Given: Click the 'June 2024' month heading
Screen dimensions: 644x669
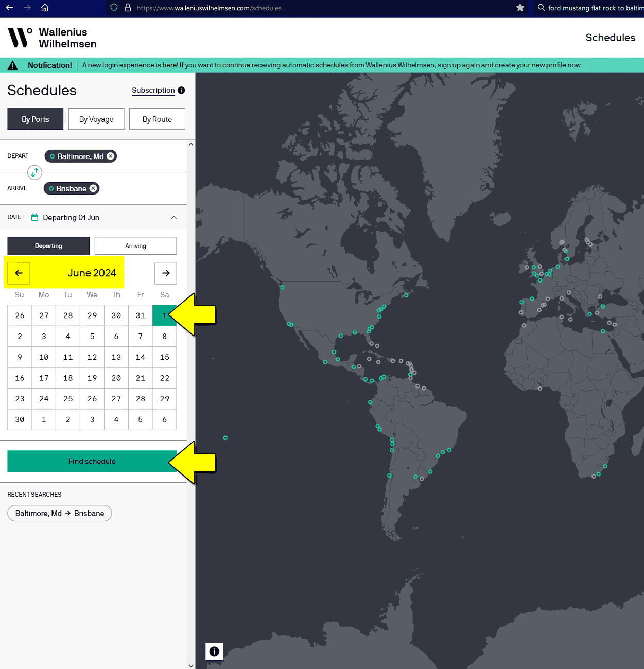Looking at the screenshot, I should pos(92,273).
